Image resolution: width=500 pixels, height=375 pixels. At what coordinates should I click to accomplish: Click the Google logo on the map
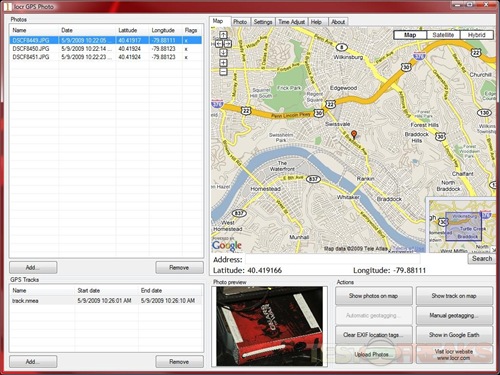[x=227, y=246]
